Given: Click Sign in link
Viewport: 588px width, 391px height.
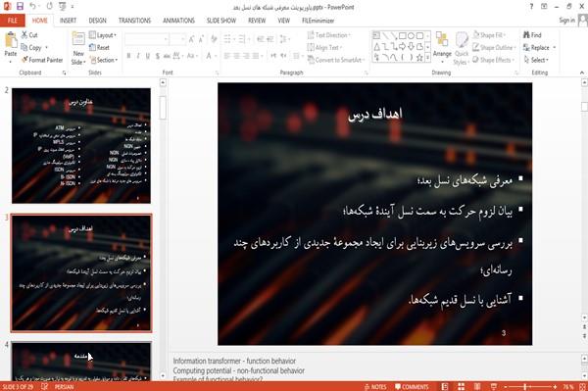Looking at the screenshot, I should click(x=566, y=21).
